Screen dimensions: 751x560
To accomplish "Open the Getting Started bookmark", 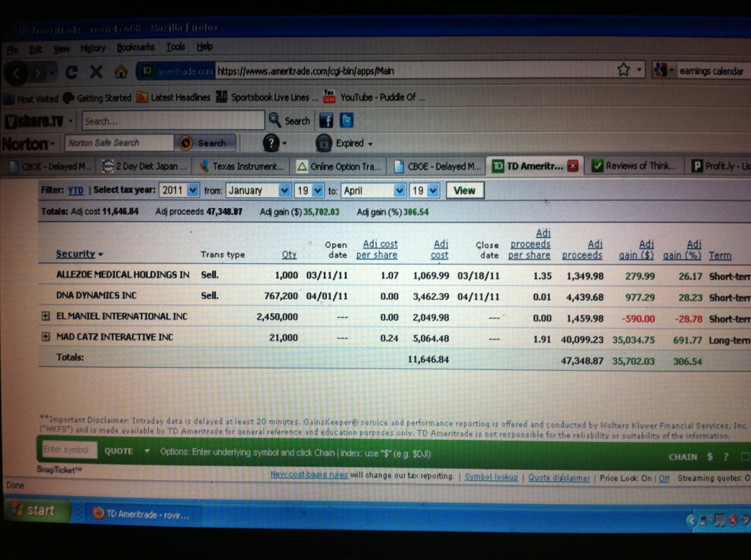I will pyautogui.click(x=98, y=98).
